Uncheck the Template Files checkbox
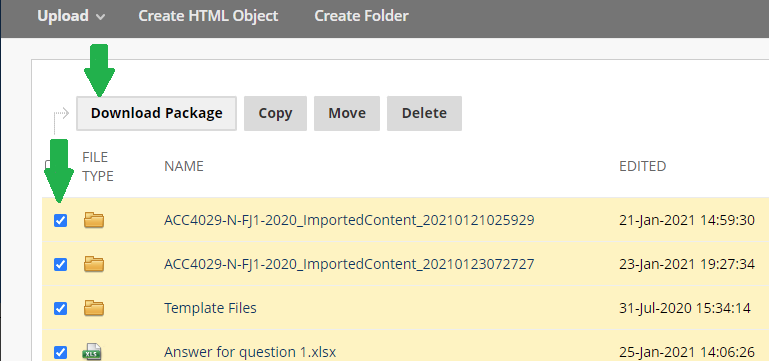Image resolution: width=769 pixels, height=361 pixels. [60, 309]
